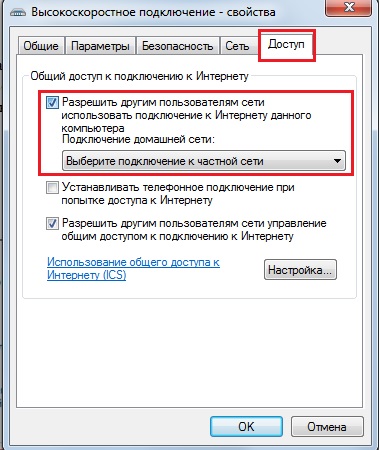Click the Настройка... button

[300, 270]
